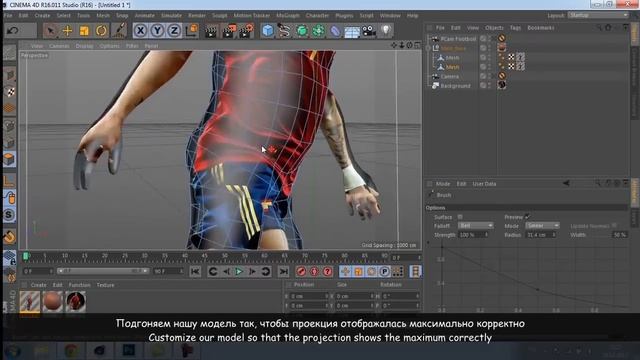Select the Camera object in tree
The height and width of the screenshot is (360, 640).
point(449,76)
